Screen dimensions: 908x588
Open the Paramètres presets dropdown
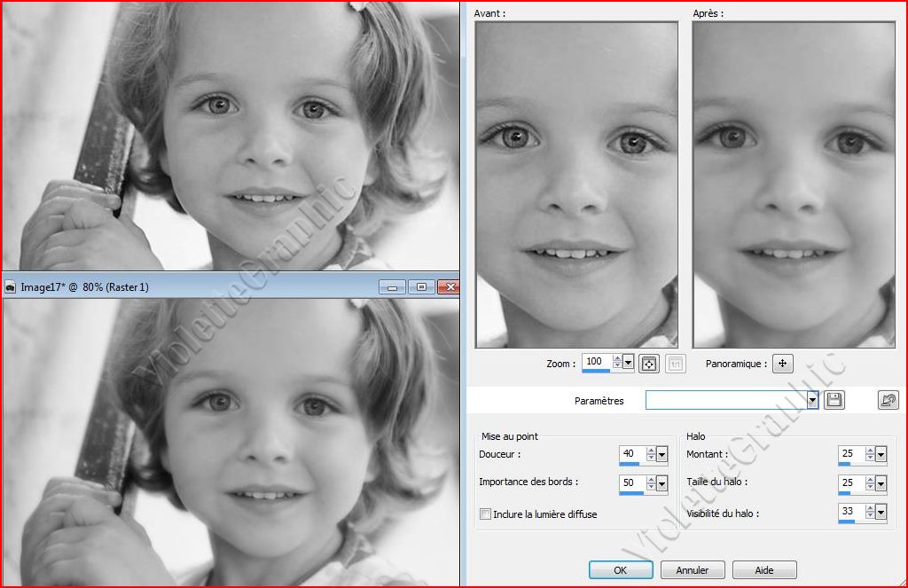[812, 401]
